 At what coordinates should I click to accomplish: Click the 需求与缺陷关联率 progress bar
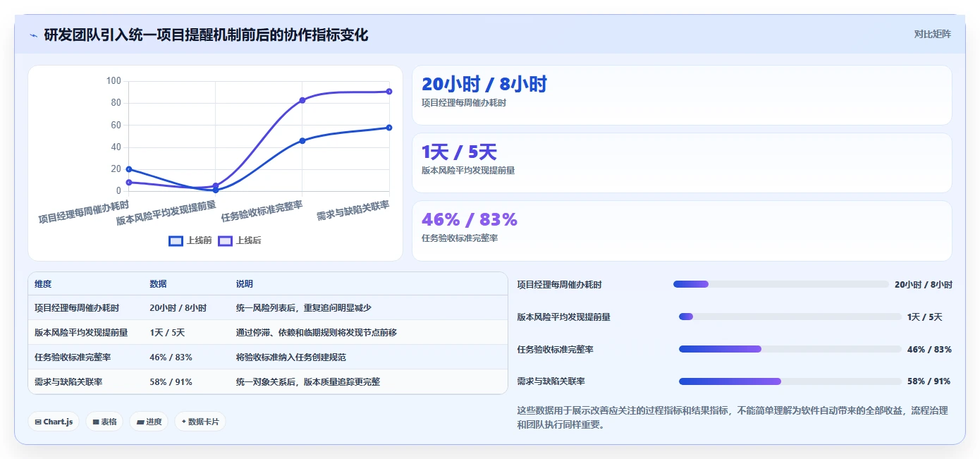click(x=790, y=381)
